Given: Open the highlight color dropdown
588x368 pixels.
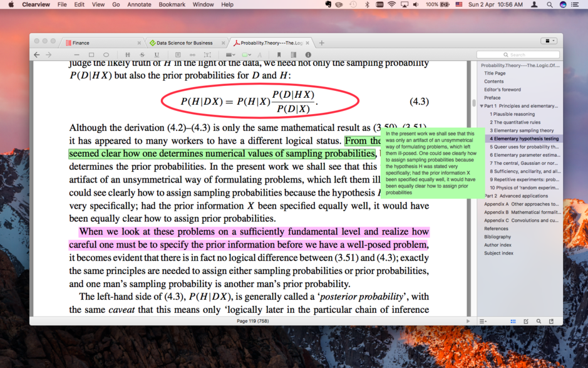Looking at the screenshot, I should [x=249, y=55].
